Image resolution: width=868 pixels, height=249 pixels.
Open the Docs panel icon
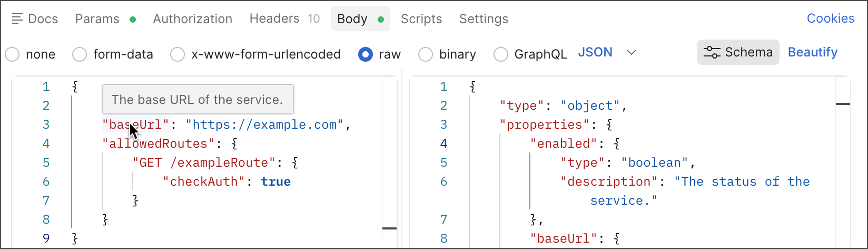(x=17, y=19)
